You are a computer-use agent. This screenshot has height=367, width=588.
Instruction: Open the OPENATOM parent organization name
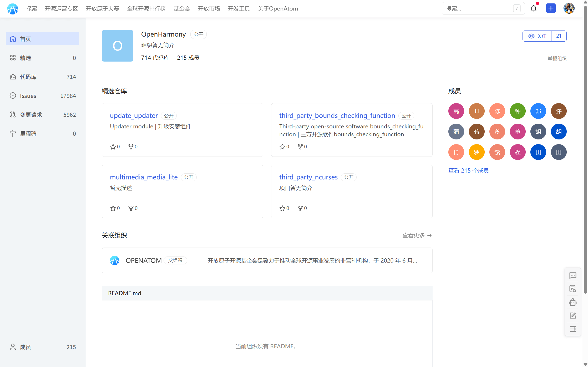click(144, 260)
